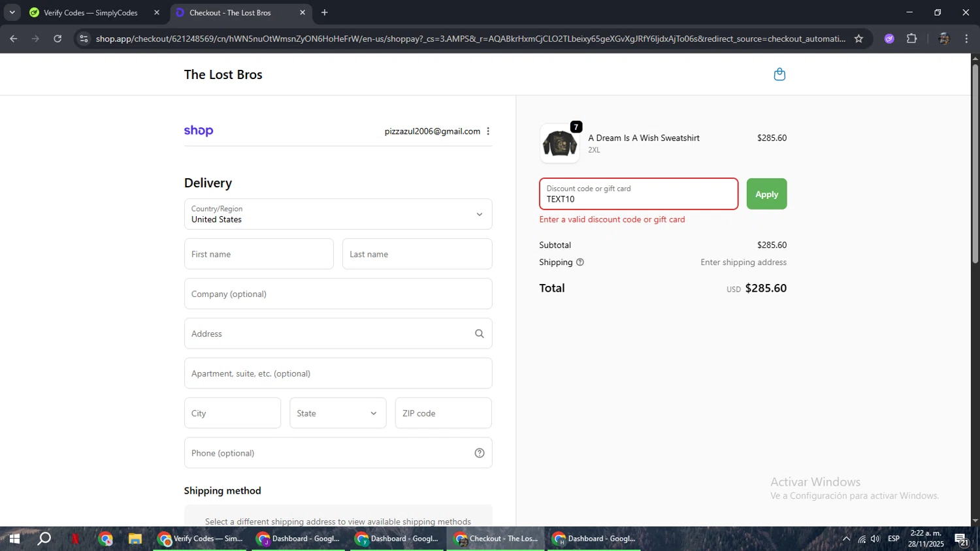Open the Chrome three-dot menu
The height and width of the screenshot is (551, 980).
point(966,39)
